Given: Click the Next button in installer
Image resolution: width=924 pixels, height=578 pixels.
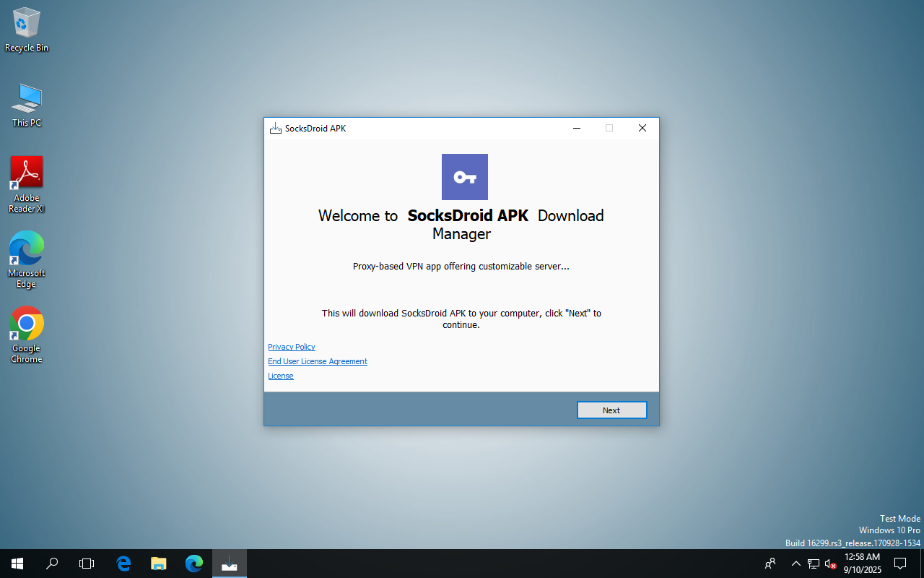Looking at the screenshot, I should tap(611, 410).
